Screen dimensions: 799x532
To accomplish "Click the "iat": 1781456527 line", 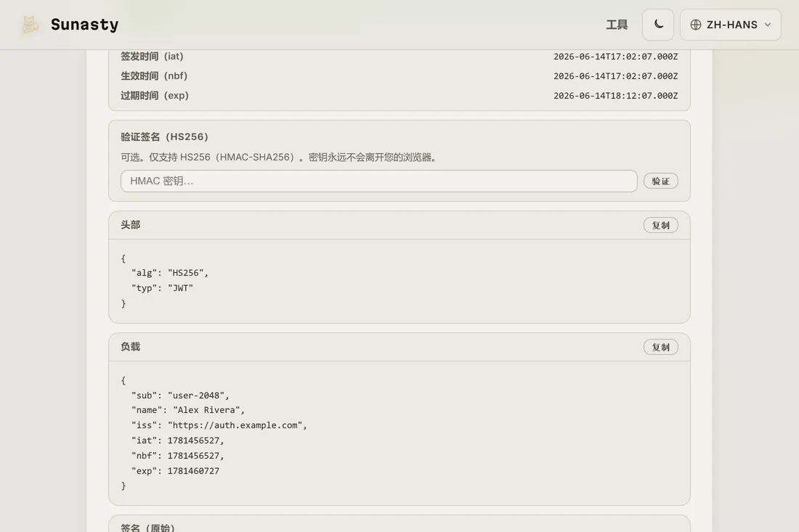I will tap(178, 441).
